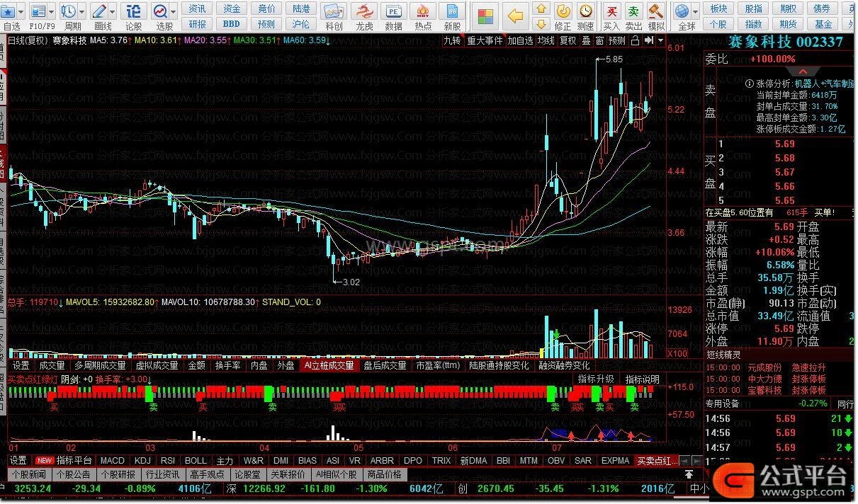The height and width of the screenshot is (504, 858).
Task: Open the 热点 flame icon
Action: pyautogui.click(x=423, y=11)
